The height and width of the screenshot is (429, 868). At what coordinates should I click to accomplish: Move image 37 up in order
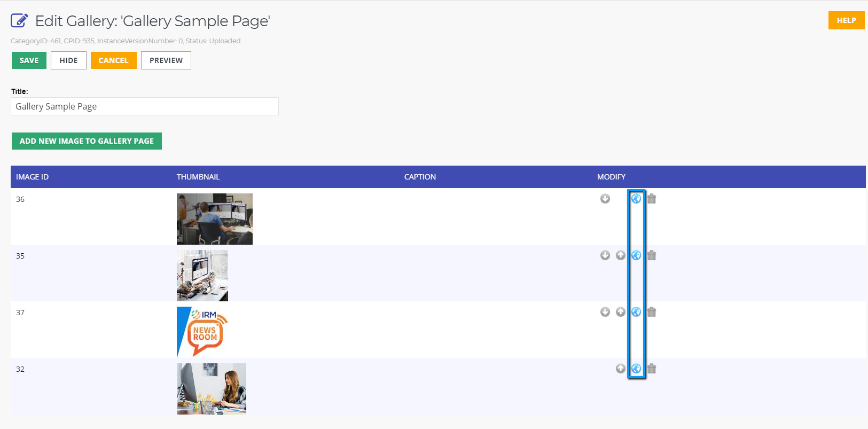[x=620, y=312]
